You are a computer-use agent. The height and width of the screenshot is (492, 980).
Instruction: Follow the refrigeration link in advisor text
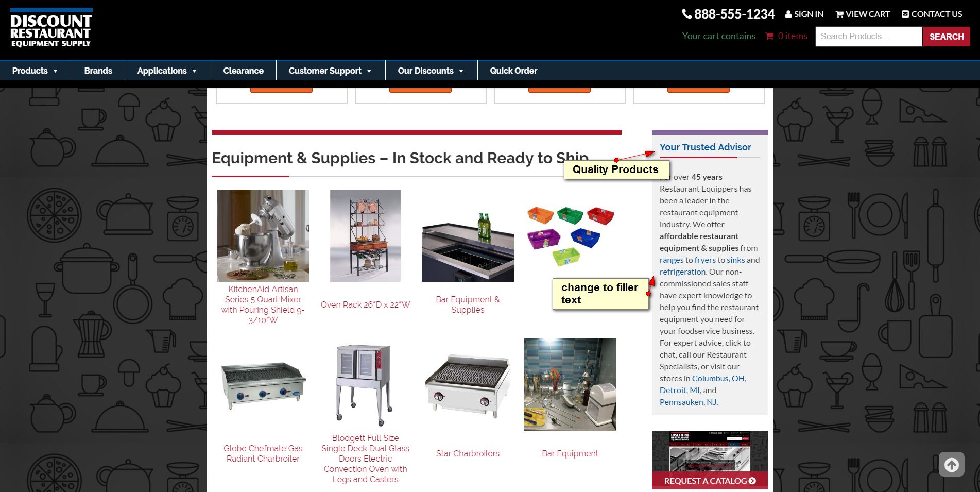click(682, 272)
